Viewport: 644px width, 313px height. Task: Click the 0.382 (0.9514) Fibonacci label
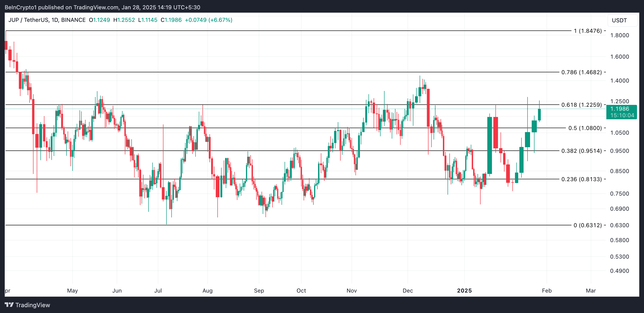click(x=581, y=151)
